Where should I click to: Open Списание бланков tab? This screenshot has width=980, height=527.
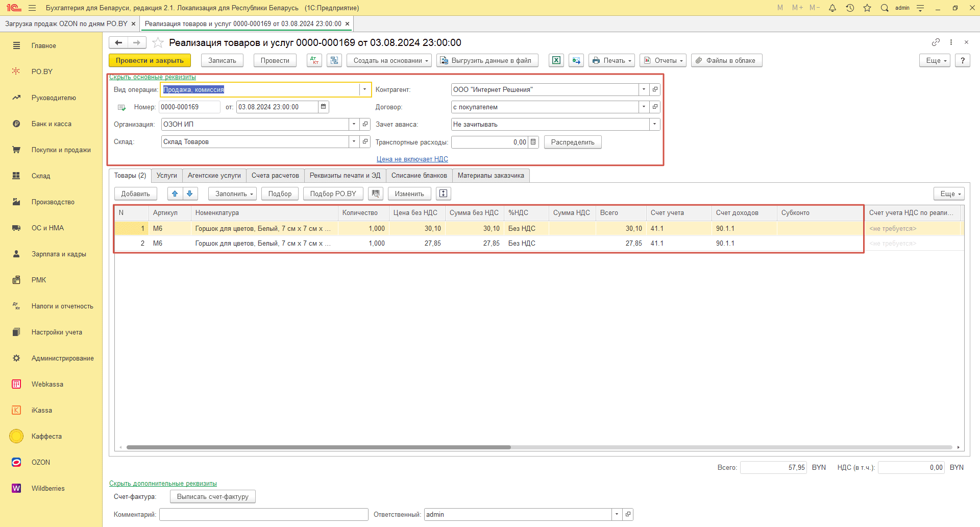click(419, 175)
